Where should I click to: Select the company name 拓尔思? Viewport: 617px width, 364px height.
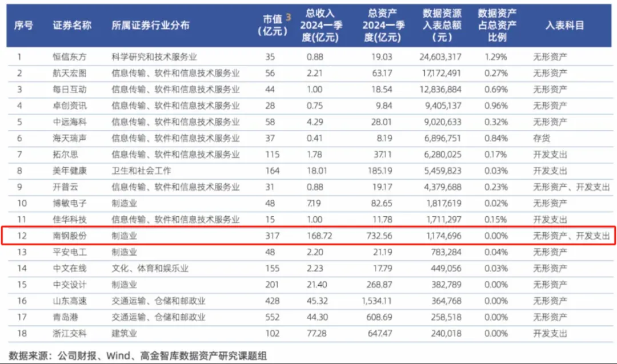point(65,155)
